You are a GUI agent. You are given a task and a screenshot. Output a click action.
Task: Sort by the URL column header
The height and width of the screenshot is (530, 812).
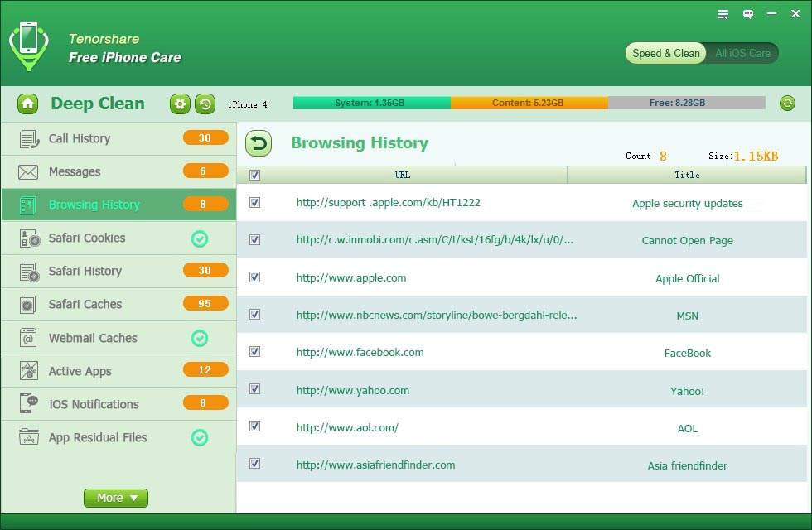click(x=403, y=175)
